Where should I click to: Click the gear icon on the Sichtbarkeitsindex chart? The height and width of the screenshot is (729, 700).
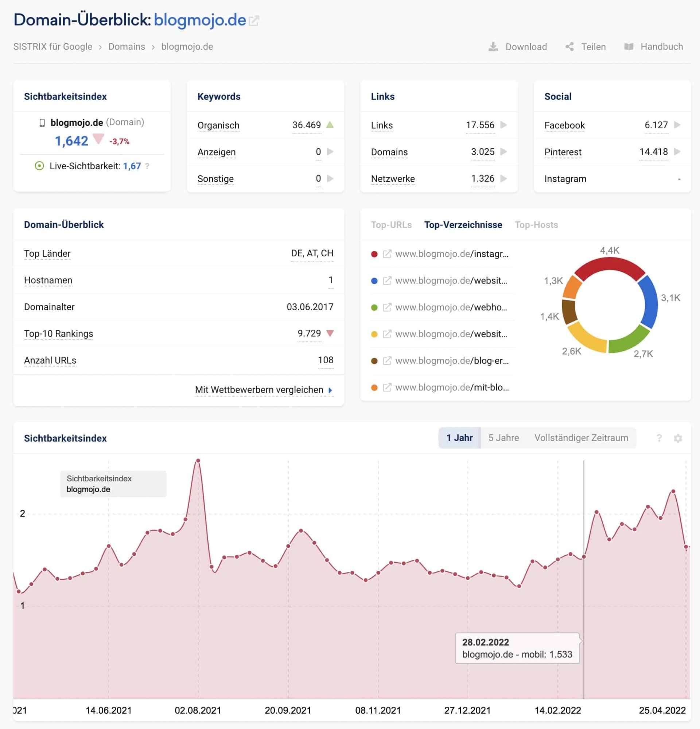pyautogui.click(x=678, y=438)
